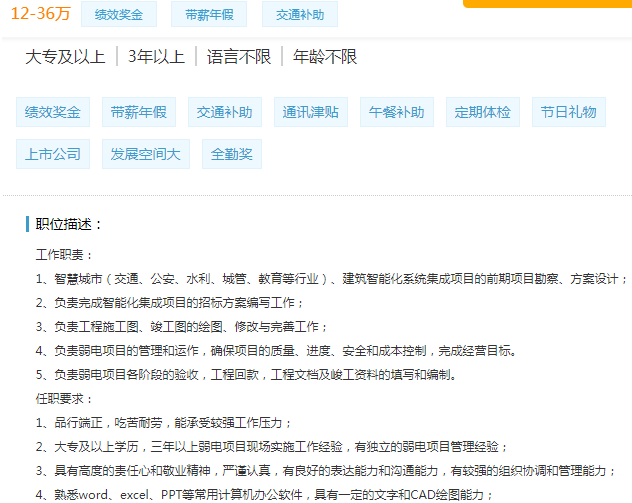Click 绩效奖金 in the benefits tag list
Image resolution: width=632 pixels, height=503 pixels.
pos(53,112)
